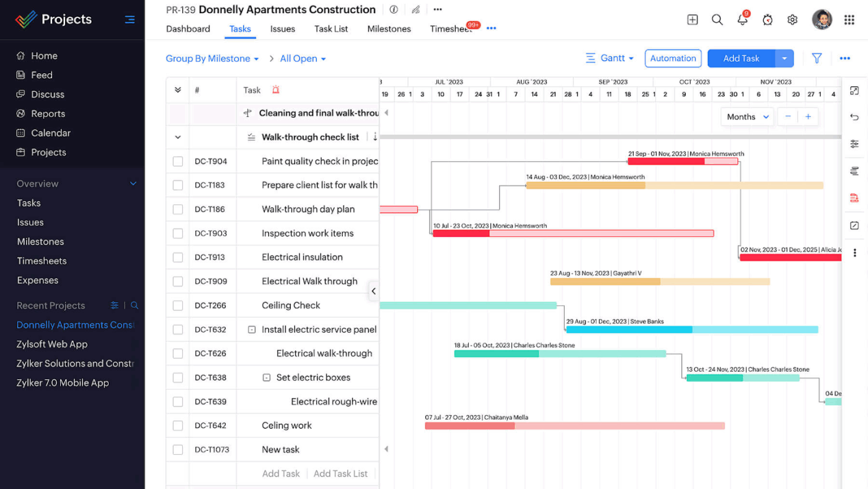The height and width of the screenshot is (489, 868).
Task: Open the Months zoom level dropdown
Action: 746,116
